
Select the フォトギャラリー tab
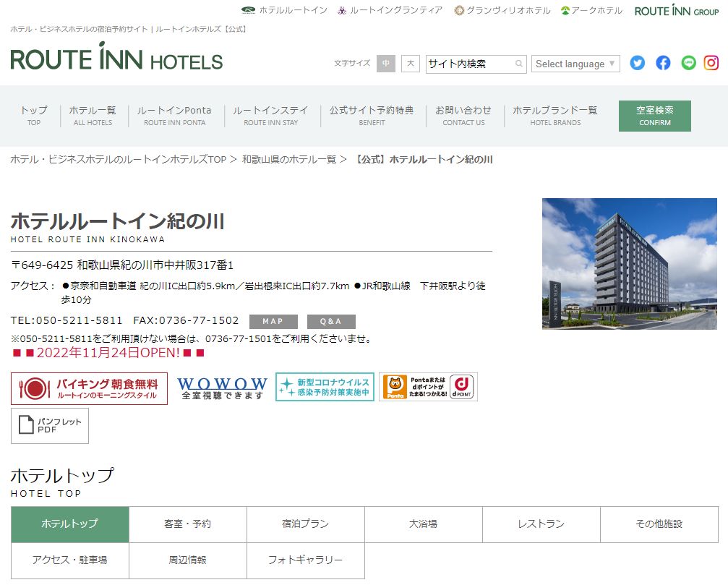pyautogui.click(x=306, y=560)
